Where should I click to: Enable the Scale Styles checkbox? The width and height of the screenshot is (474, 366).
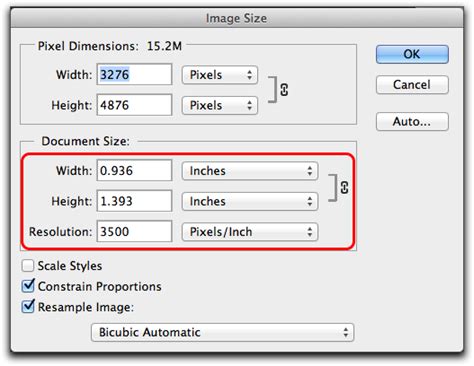[x=28, y=266]
